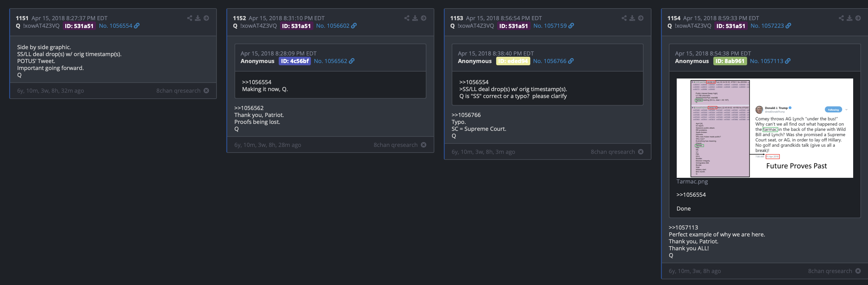Viewport: 868px width, 285px height.
Task: Click '6y, 10m, 3w, 8h, 3m ago' timestamp
Action: [483, 152]
